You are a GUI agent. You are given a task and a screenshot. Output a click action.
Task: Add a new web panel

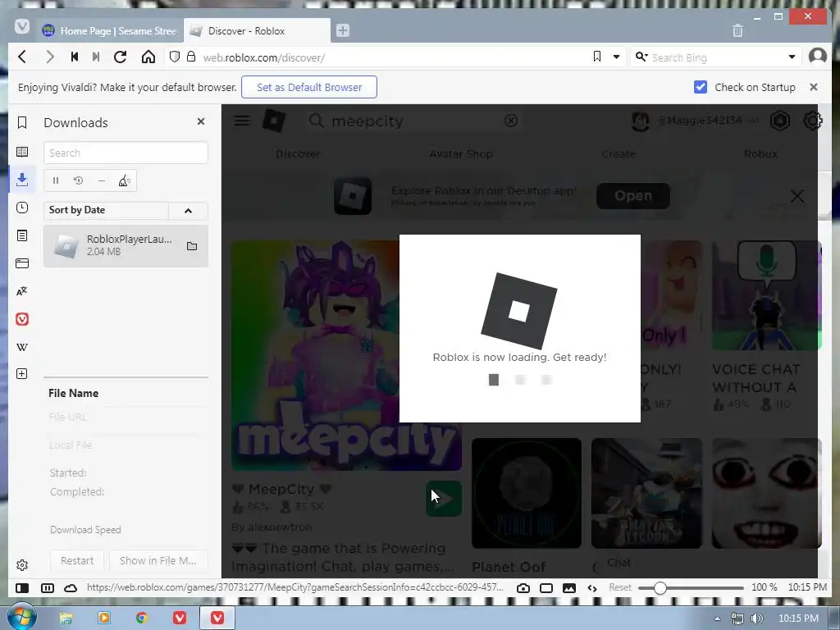click(22, 373)
